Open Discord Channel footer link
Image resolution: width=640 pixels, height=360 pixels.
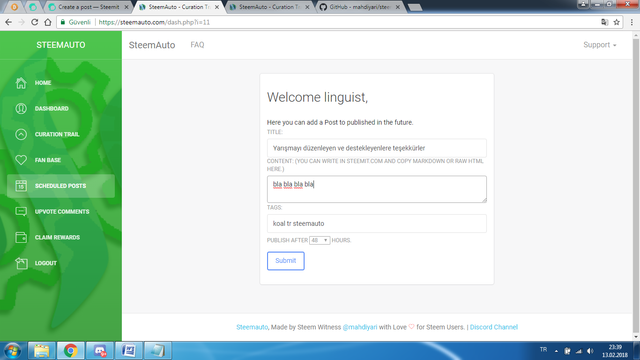493,327
